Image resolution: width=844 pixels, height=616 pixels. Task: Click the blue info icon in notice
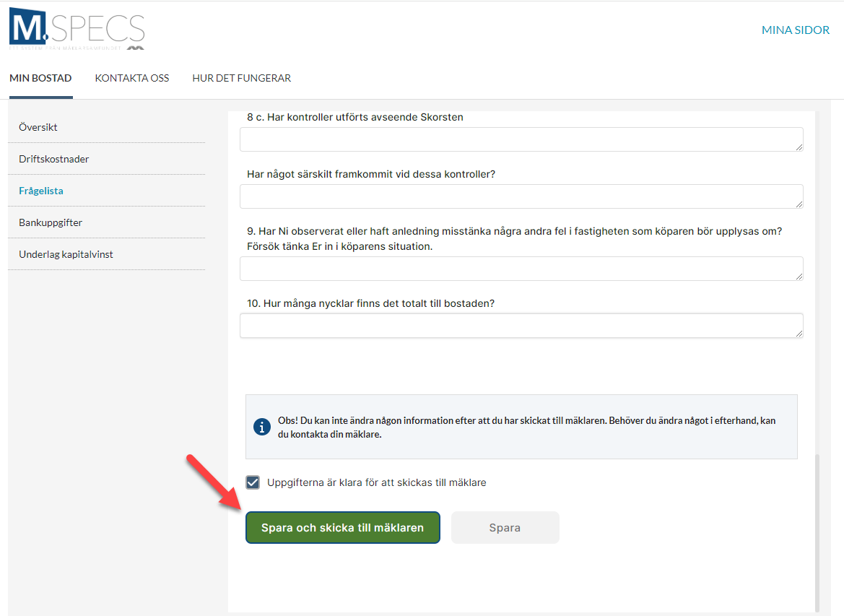(262, 427)
